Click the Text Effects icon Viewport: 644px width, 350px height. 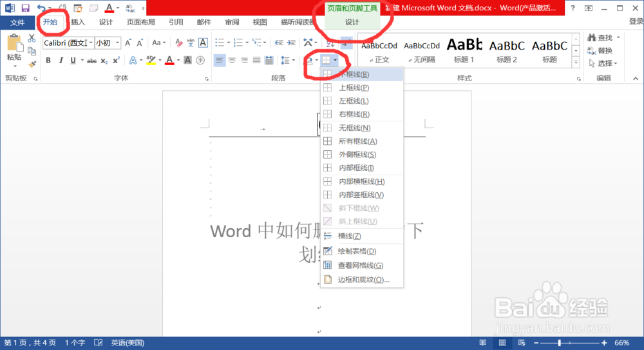tap(133, 61)
